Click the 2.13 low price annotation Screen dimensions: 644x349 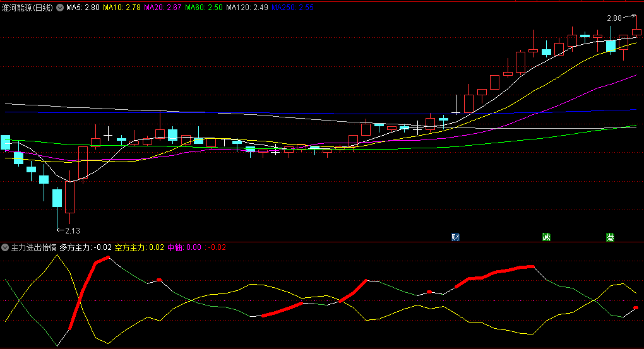click(72, 230)
